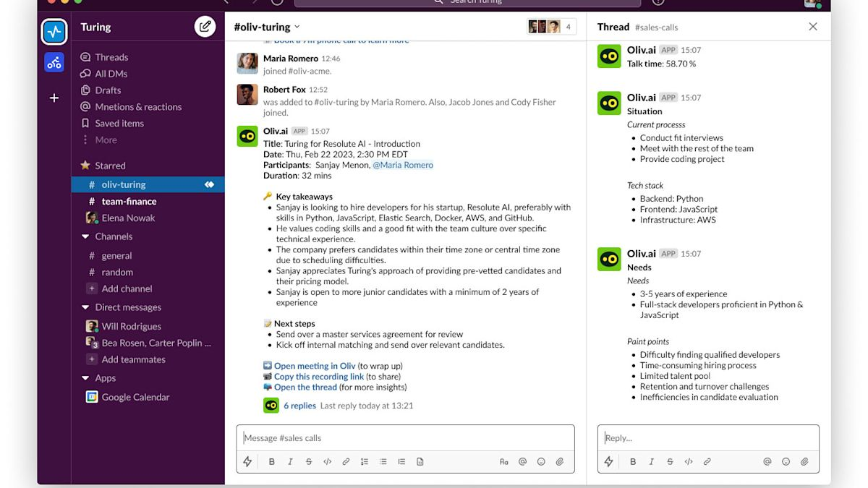This screenshot has width=868, height=488.
Task: Open the #oliv-turing channel details dropdown
Action: 267,27
